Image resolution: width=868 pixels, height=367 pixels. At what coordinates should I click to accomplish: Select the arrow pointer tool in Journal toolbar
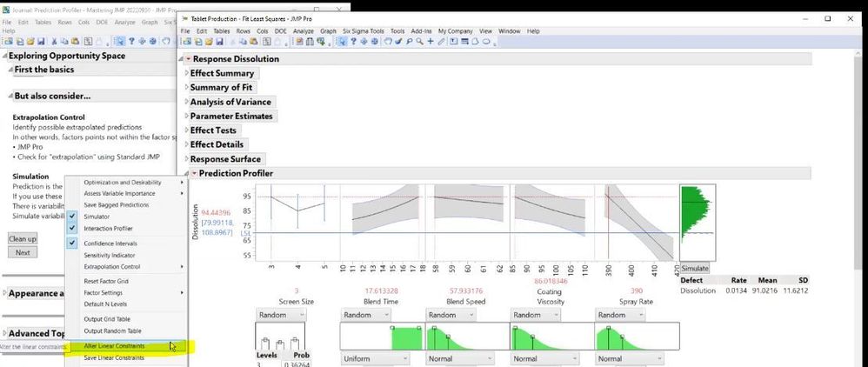[120, 42]
